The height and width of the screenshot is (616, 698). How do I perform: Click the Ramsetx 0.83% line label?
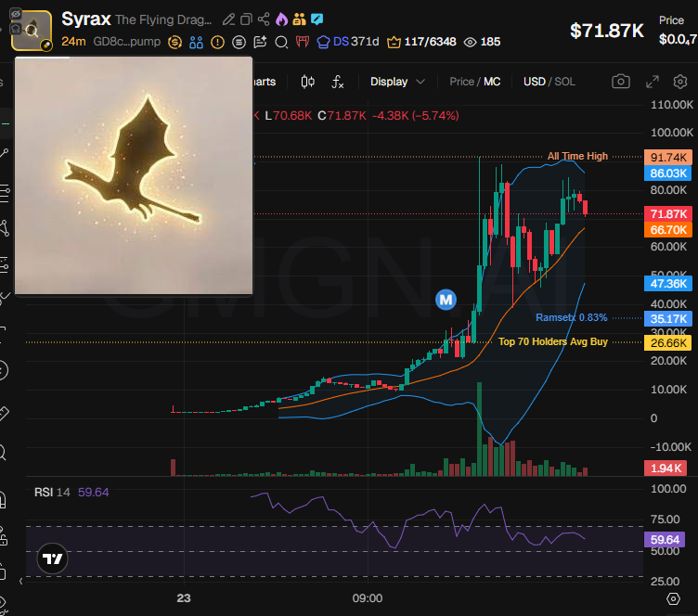click(572, 317)
